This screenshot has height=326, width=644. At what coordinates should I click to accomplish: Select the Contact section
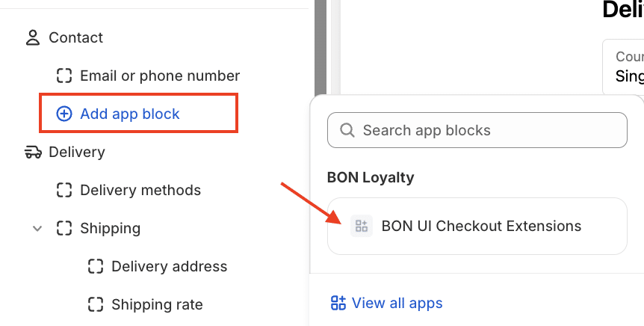[x=75, y=37]
